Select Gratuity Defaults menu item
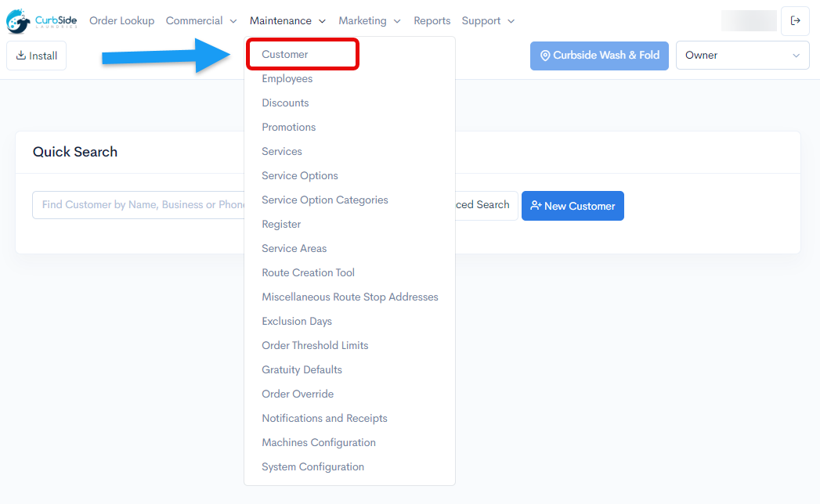Screen dimensions: 820x504 click(302, 370)
